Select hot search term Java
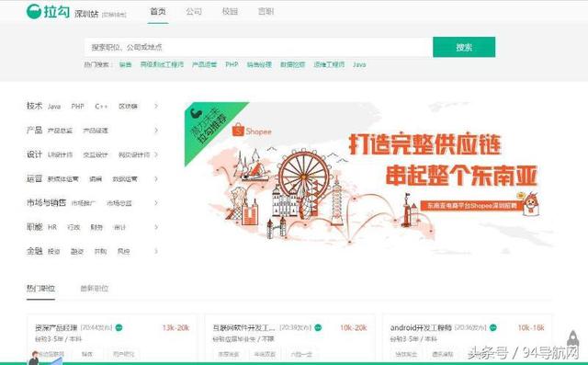588x365 pixels. point(359,64)
